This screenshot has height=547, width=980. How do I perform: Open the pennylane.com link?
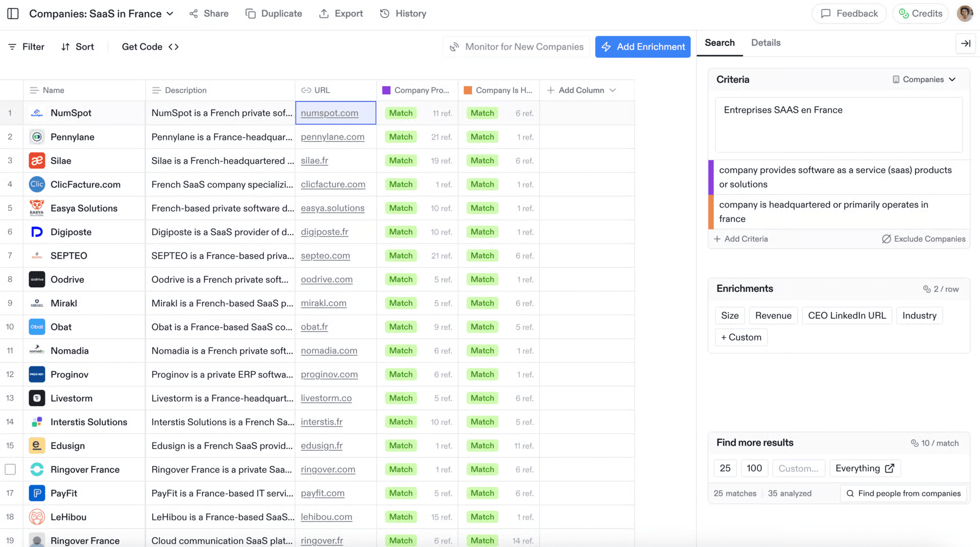[x=332, y=137]
